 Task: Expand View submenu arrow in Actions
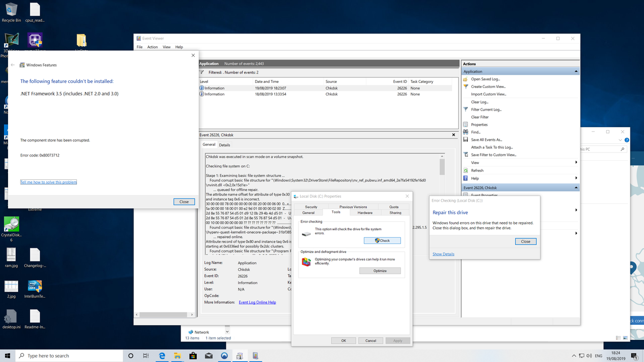[x=576, y=162]
